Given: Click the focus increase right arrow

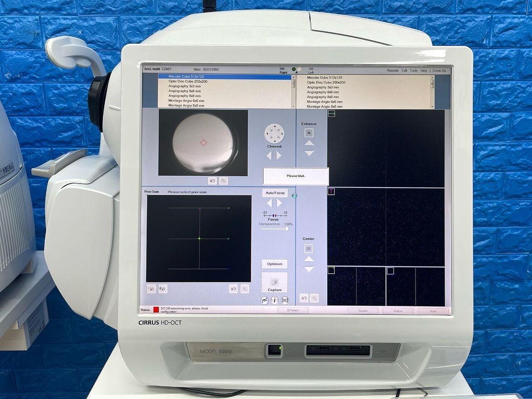Looking at the screenshot, I should (x=279, y=203).
